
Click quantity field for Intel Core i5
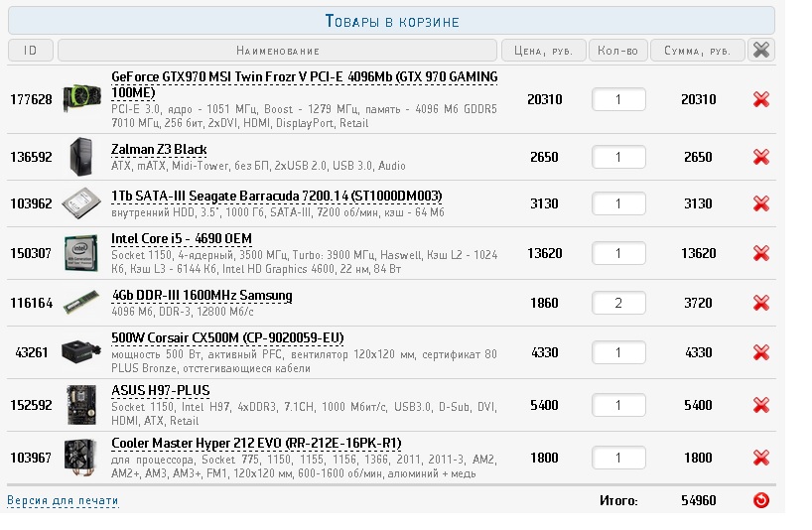618,253
